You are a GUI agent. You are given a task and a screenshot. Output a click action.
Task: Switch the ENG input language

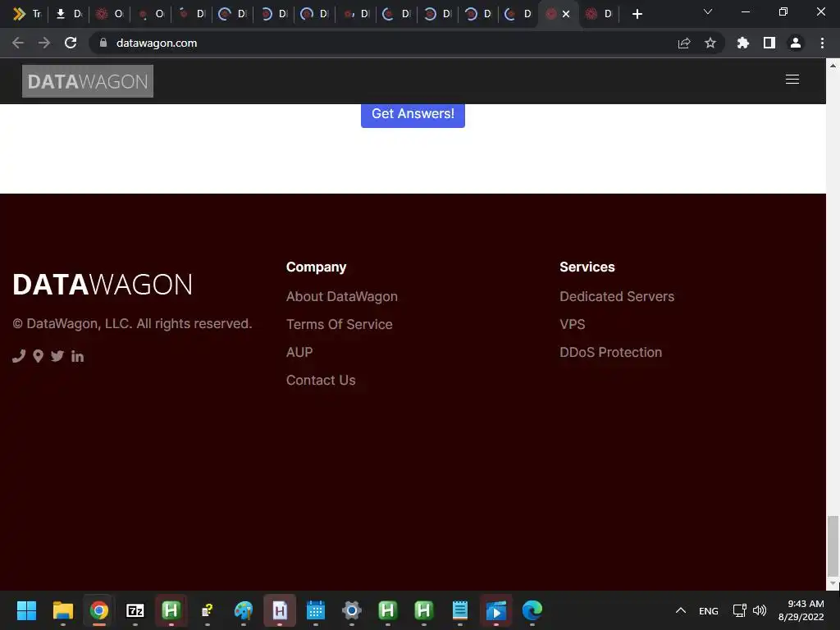point(708,610)
